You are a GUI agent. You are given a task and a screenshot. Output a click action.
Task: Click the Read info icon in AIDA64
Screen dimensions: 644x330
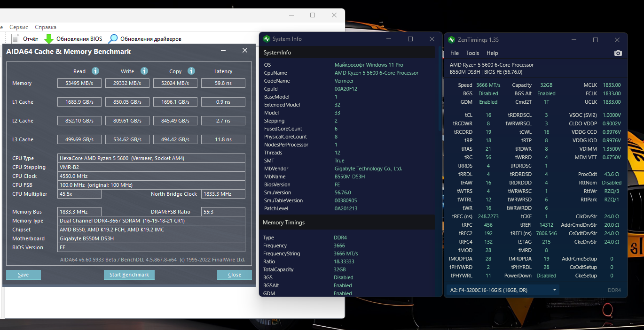pos(95,71)
